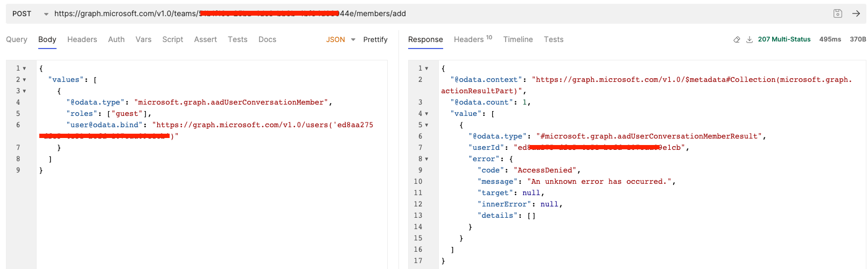
Task: Download the response with the download icon
Action: pos(749,39)
